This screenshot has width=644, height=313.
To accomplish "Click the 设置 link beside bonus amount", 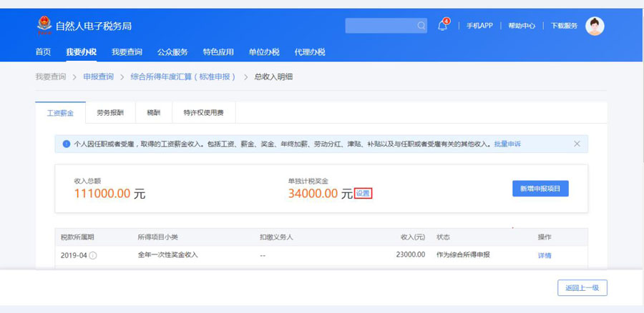I will point(364,194).
